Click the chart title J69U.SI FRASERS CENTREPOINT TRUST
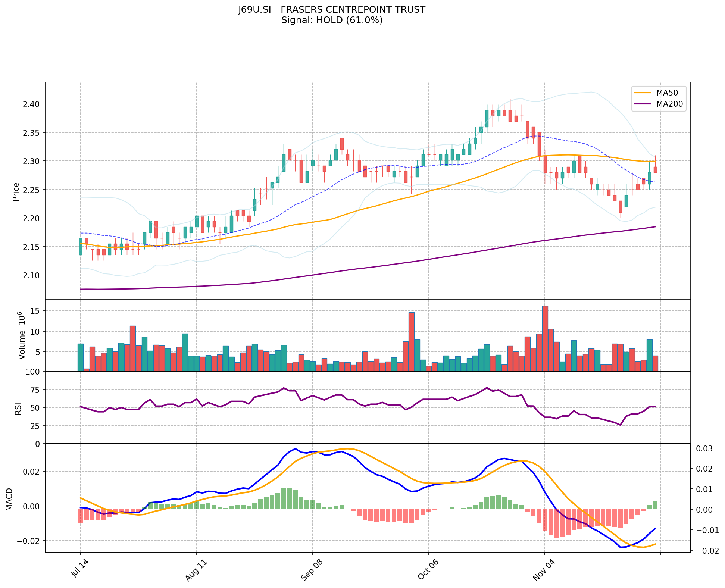The width and height of the screenshot is (725, 588). (332, 10)
